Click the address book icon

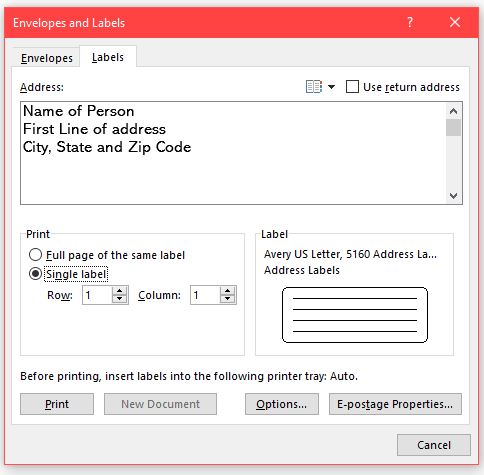314,87
